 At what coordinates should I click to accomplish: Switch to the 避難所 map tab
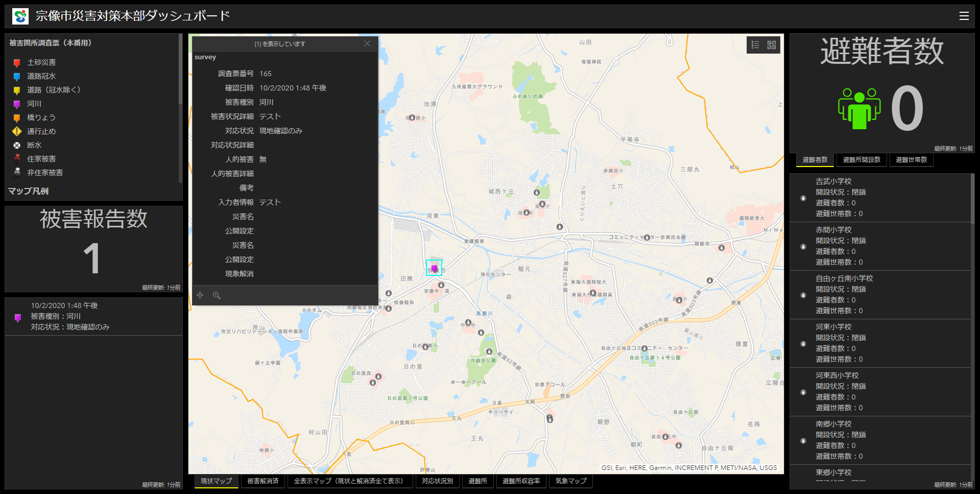[477, 481]
